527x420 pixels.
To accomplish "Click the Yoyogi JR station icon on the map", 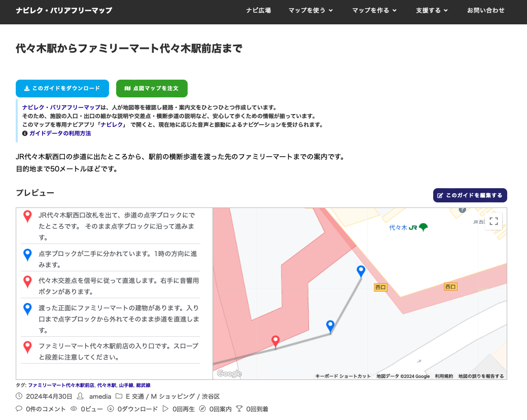I will pos(423,228).
